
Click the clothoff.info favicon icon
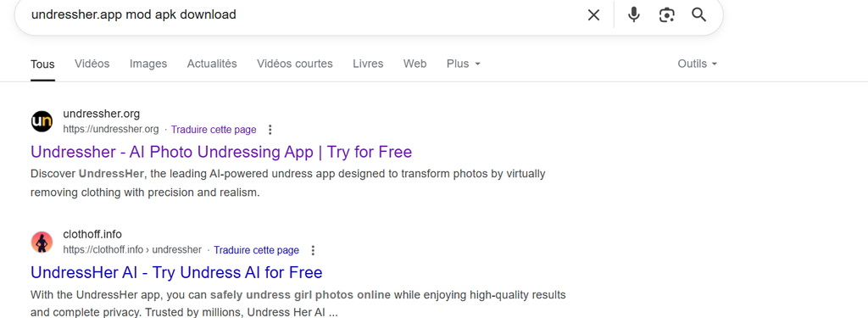(42, 242)
